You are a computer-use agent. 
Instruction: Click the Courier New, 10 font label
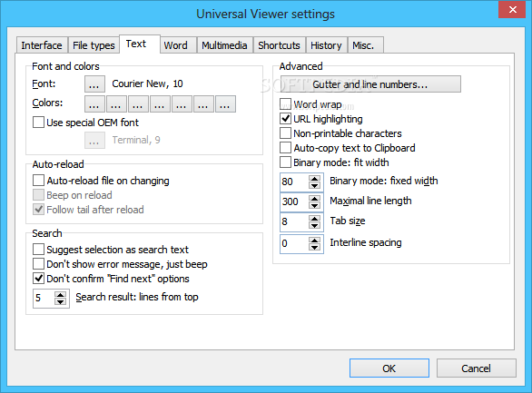pyautogui.click(x=147, y=84)
